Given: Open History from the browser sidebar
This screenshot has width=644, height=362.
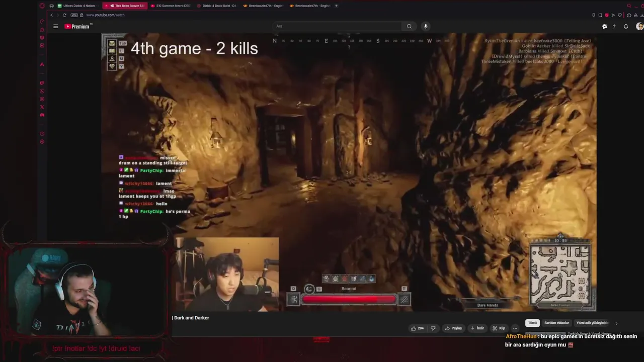Looking at the screenshot, I should (42, 134).
